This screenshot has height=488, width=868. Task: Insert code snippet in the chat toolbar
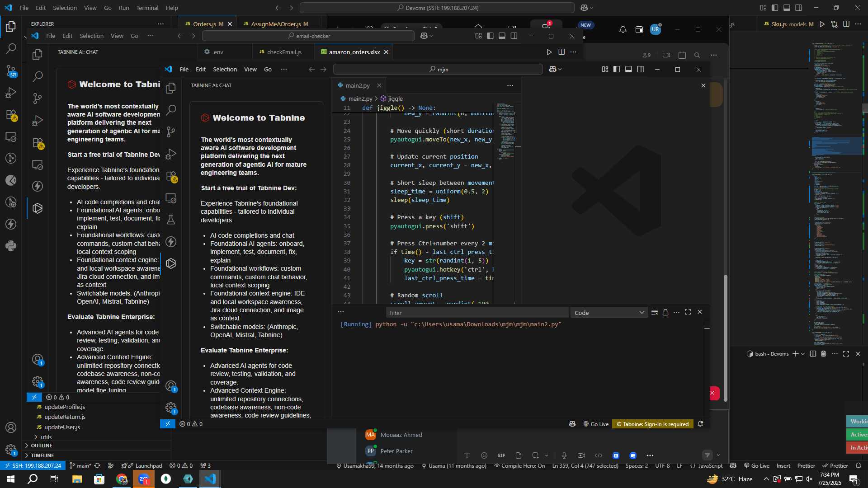(599, 455)
